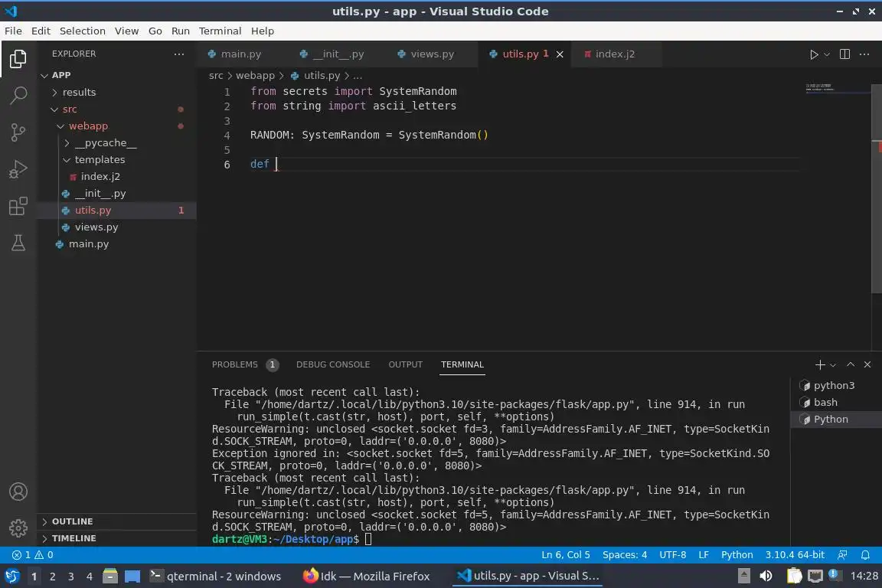Image resolution: width=882 pixels, height=588 pixels.
Task: Open the terminal launch profile dropdown
Action: [x=833, y=365]
